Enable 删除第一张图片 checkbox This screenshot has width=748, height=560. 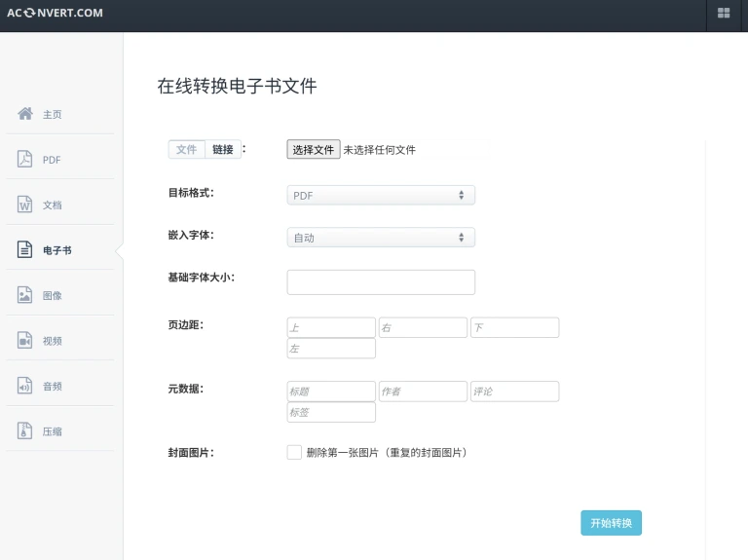(x=294, y=452)
